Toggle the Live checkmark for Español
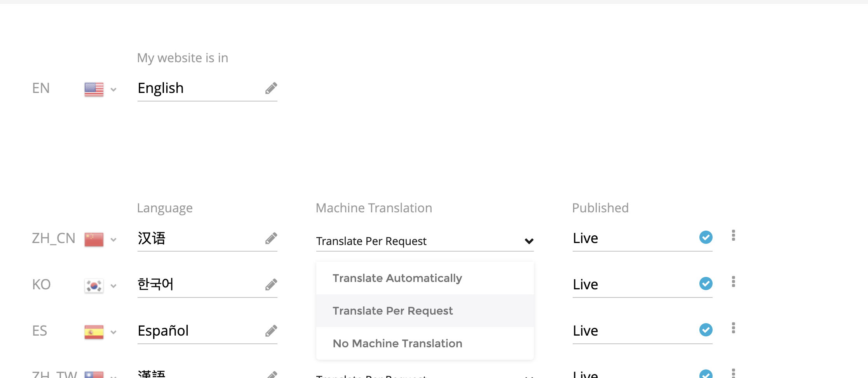Screen dimensions: 868x378 pyautogui.click(x=706, y=330)
